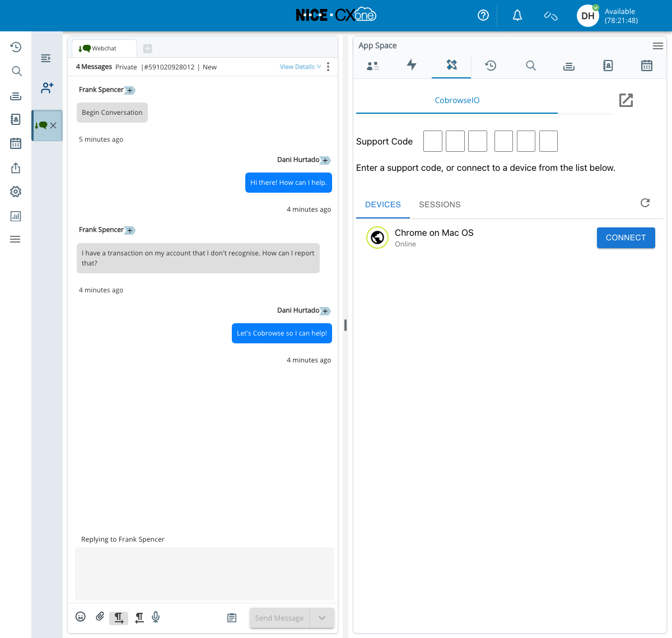Click CONNECT for Chrome on Mac OS
The height and width of the screenshot is (638, 672).
626,237
